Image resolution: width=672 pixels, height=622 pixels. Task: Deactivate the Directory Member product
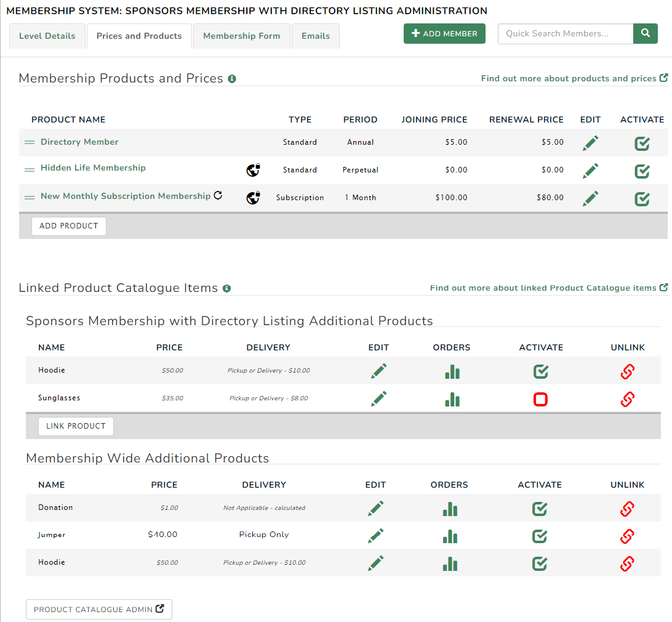(642, 143)
